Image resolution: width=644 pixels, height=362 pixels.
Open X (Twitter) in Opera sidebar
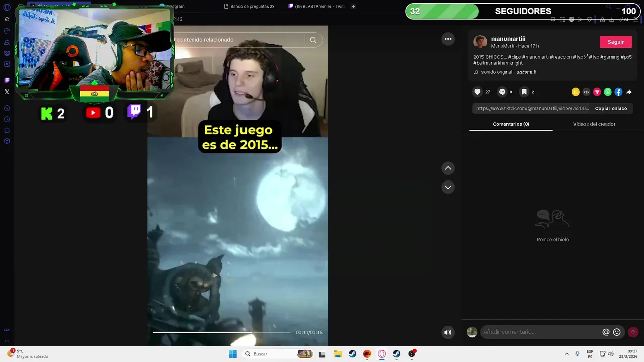7,92
